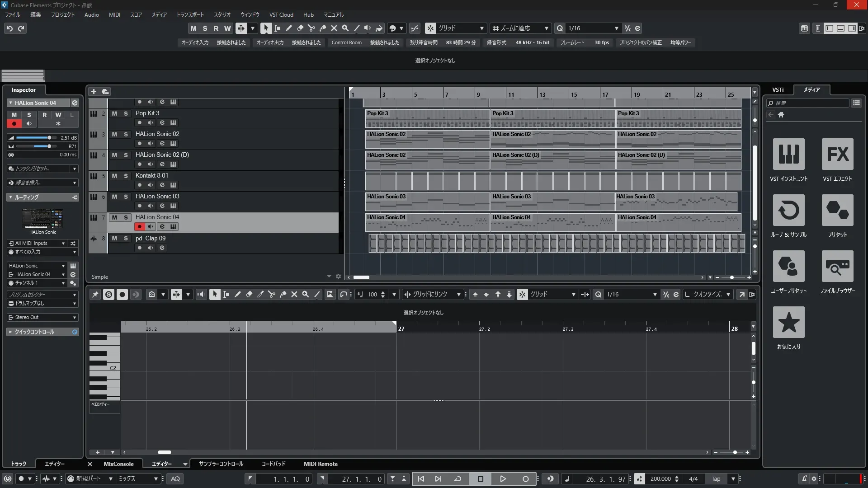Solo the Kontakt 8 01 track
Viewport: 868px width, 488px height.
[x=126, y=176]
